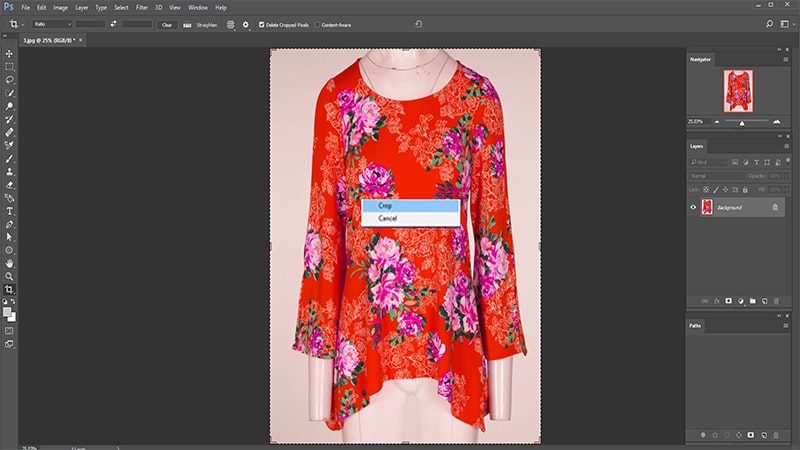Add layer mask icon in Layers panel

click(729, 301)
